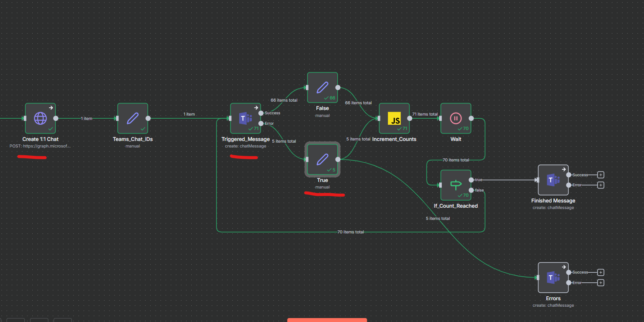The image size is (644, 322).
Task: Click 'create: chatMessage' subtitle under Triggered_Message
Action: point(246,146)
